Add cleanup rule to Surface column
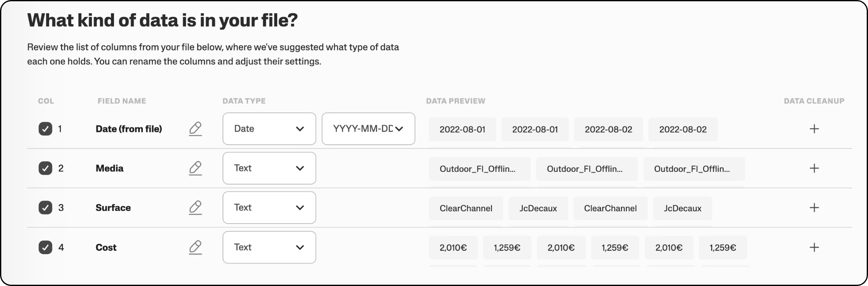The width and height of the screenshot is (868, 286). pyautogui.click(x=814, y=207)
